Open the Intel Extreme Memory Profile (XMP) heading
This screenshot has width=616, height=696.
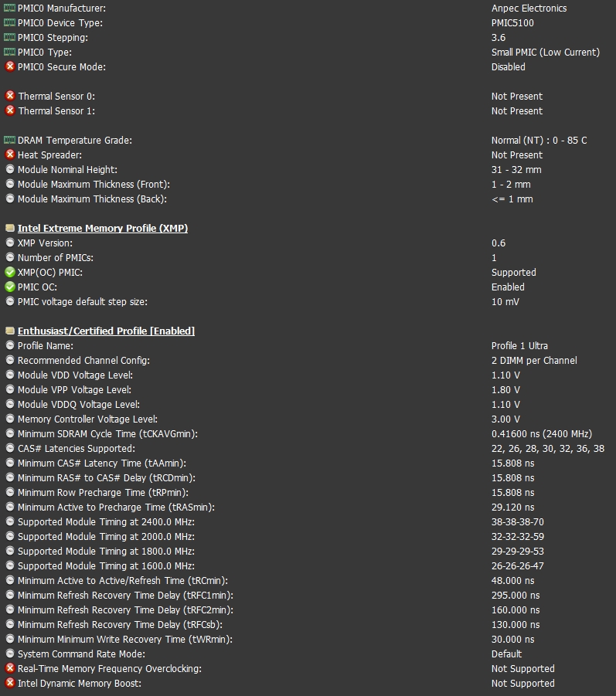coord(103,228)
